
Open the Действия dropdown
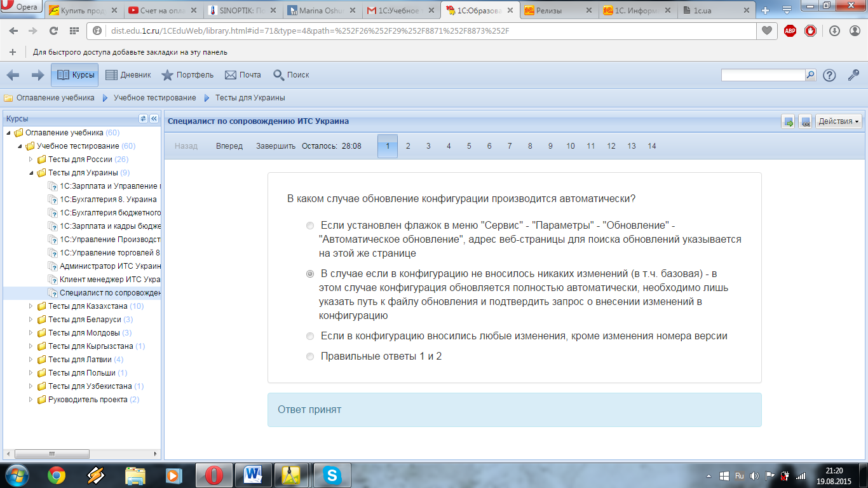pyautogui.click(x=839, y=121)
